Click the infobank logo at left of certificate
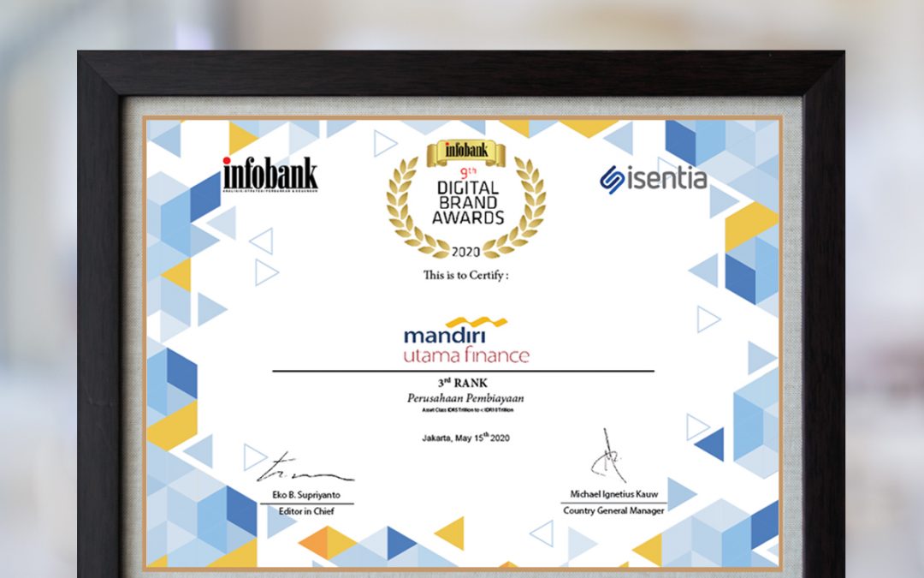This screenshot has height=578, width=924. coord(269,174)
